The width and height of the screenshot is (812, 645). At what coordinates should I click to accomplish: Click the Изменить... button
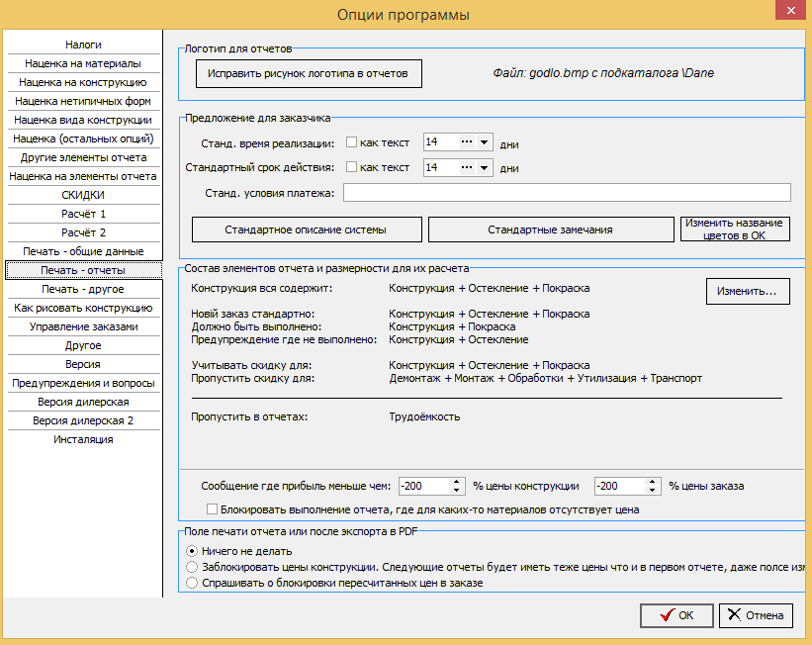click(x=748, y=291)
